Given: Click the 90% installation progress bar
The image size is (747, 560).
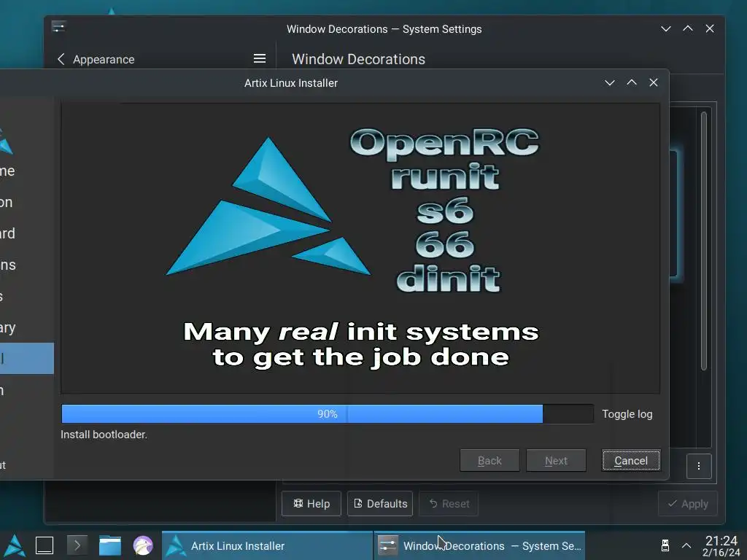Looking at the screenshot, I should pyautogui.click(x=328, y=414).
